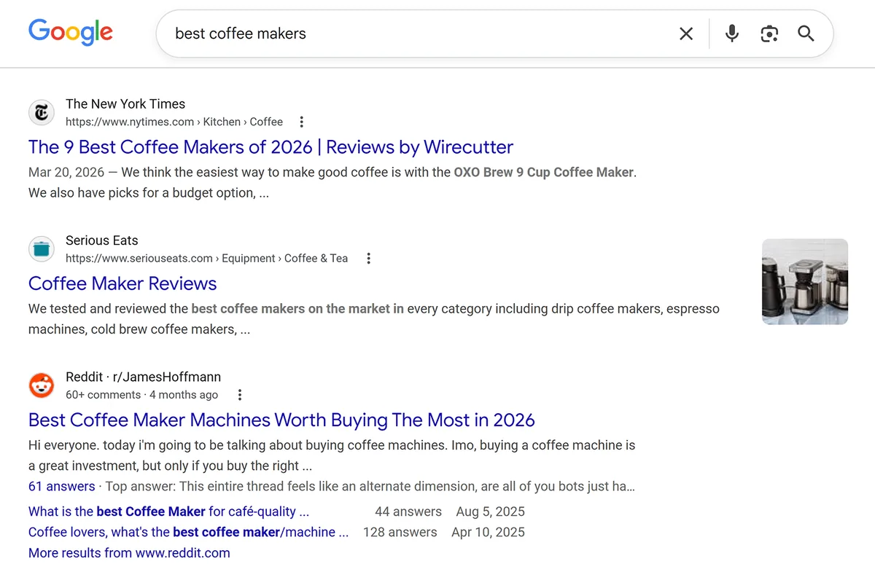Click the seriouseats.com Equipment › Coffee & Tea URL
875x588 pixels.
pyautogui.click(x=206, y=258)
